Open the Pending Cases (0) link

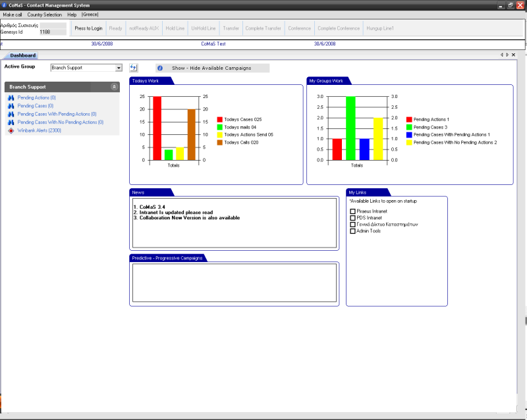(36, 106)
